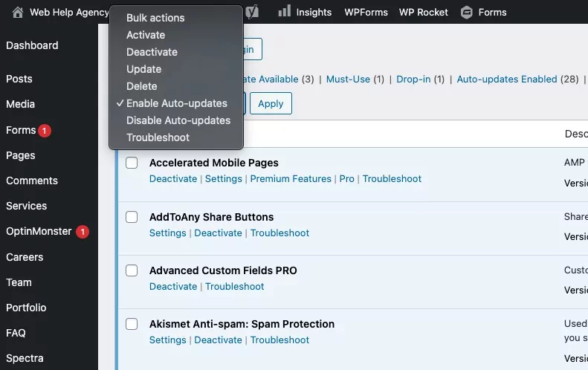This screenshot has width=588, height=370.
Task: Check the Akismet Anti-spam plugin checkbox
Action: [x=132, y=324]
